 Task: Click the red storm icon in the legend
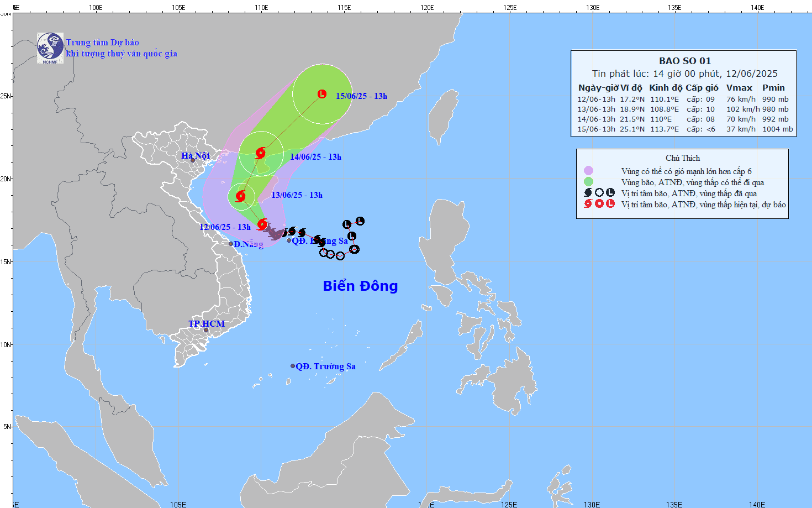click(588, 203)
